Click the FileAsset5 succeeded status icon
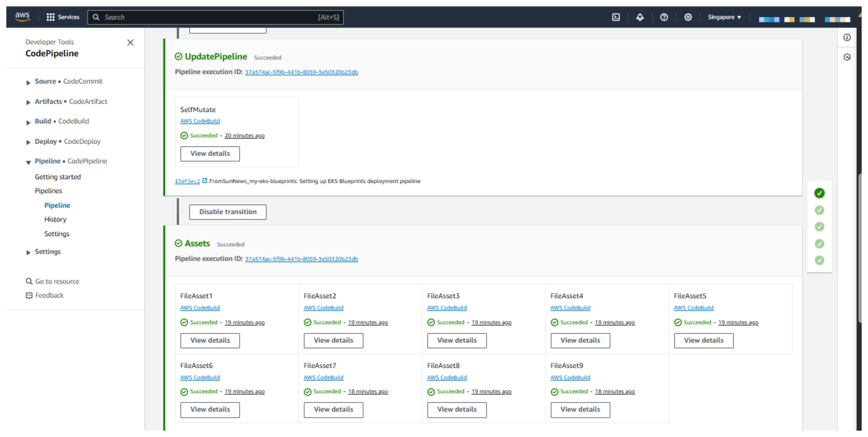This screenshot has height=437, width=868. pos(678,323)
